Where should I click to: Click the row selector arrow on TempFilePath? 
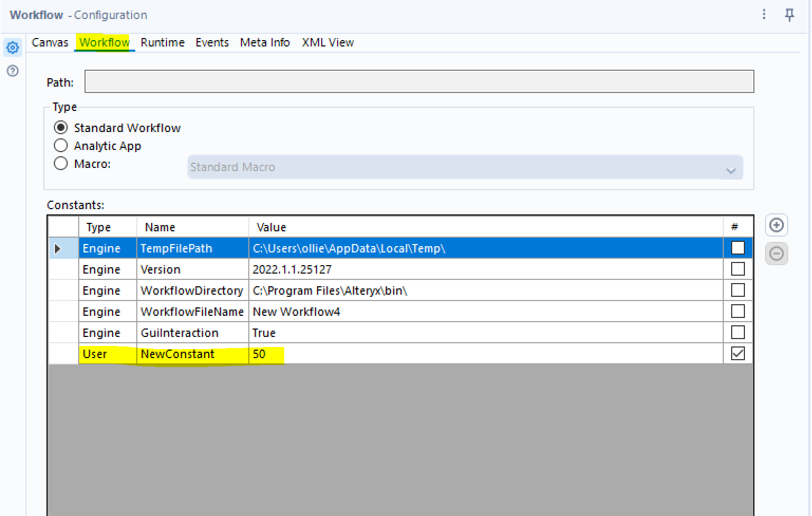click(x=58, y=248)
